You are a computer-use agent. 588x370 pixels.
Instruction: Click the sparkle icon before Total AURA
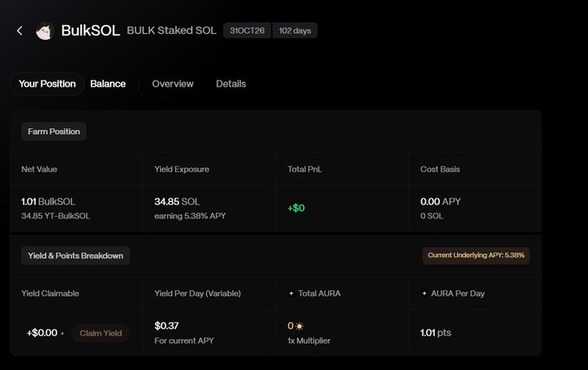coord(291,294)
